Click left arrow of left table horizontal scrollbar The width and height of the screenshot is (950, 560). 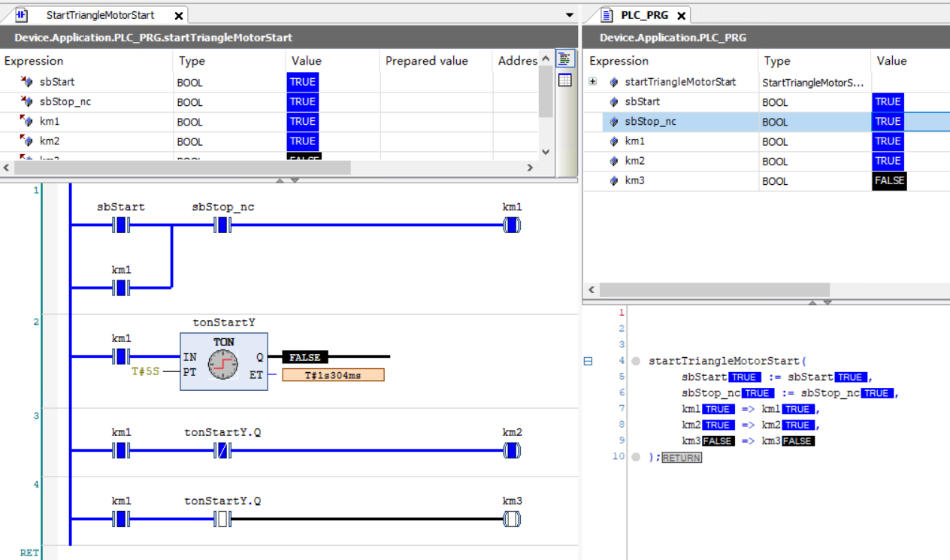coord(6,167)
